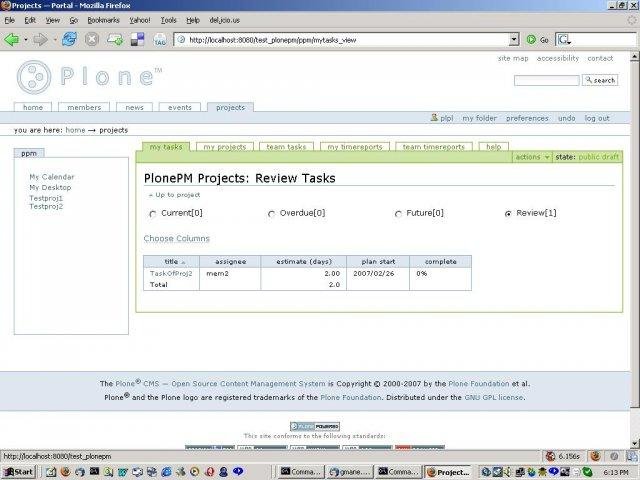Screen dimensions: 640x480
Task: Click the green Back arrow button
Action: click(11, 40)
